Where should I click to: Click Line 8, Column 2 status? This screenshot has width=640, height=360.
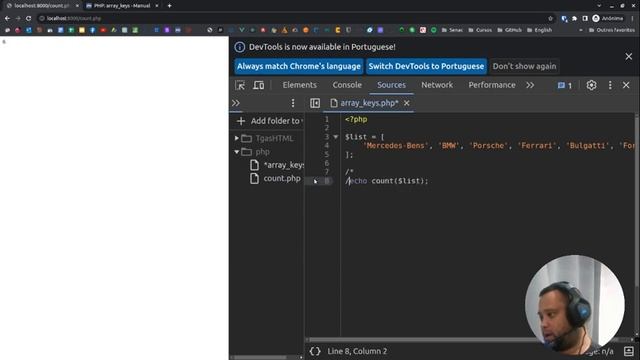[x=357, y=351]
